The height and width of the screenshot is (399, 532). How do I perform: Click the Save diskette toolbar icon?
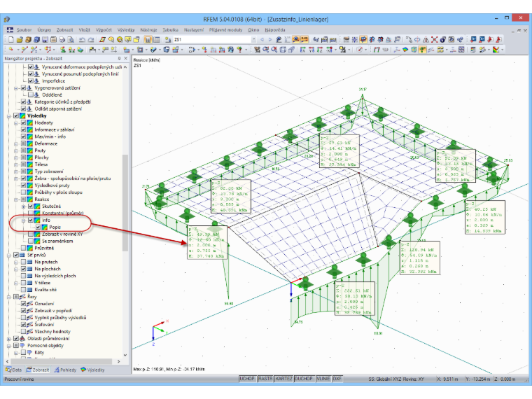(x=45, y=40)
